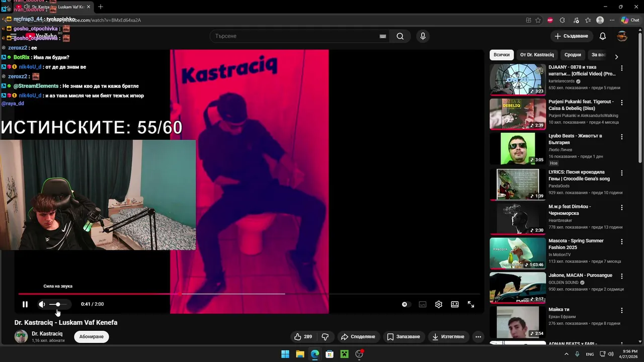Select the Всички filter chip
Screen dimensions: 644x362
point(502,55)
